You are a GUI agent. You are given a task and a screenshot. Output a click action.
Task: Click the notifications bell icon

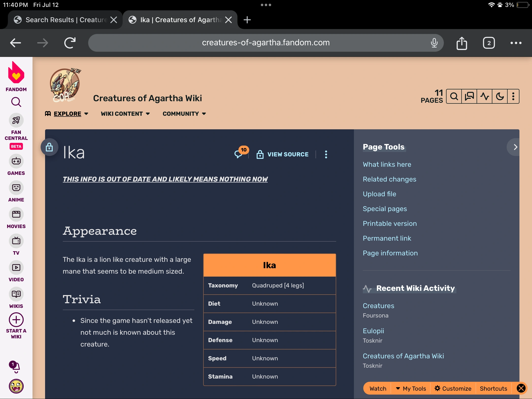(x=16, y=367)
